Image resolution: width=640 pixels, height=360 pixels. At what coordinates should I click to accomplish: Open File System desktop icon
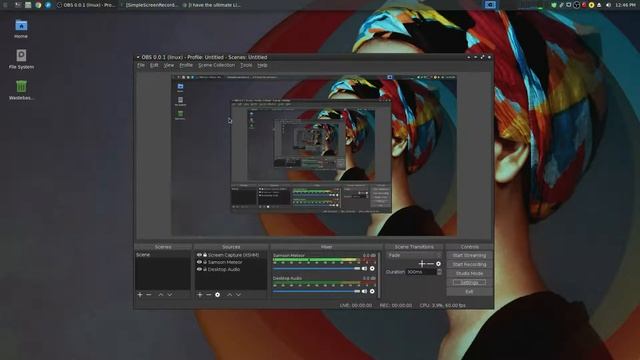tap(21, 59)
